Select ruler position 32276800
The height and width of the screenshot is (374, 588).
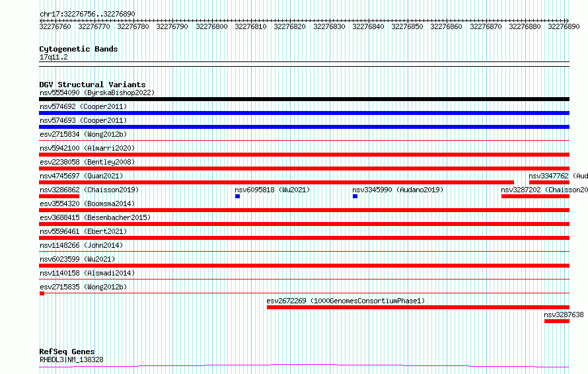click(x=211, y=26)
